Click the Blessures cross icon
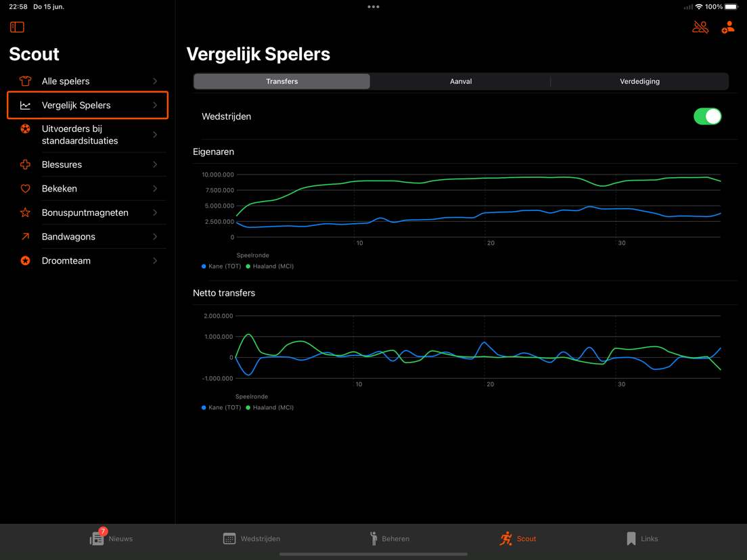Viewport: 747px width, 560px height. 25,164
